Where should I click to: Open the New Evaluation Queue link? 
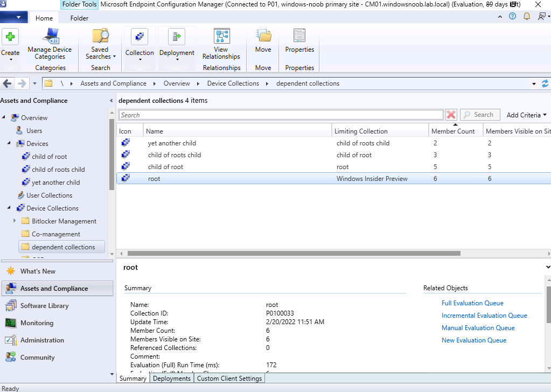pyautogui.click(x=473, y=340)
